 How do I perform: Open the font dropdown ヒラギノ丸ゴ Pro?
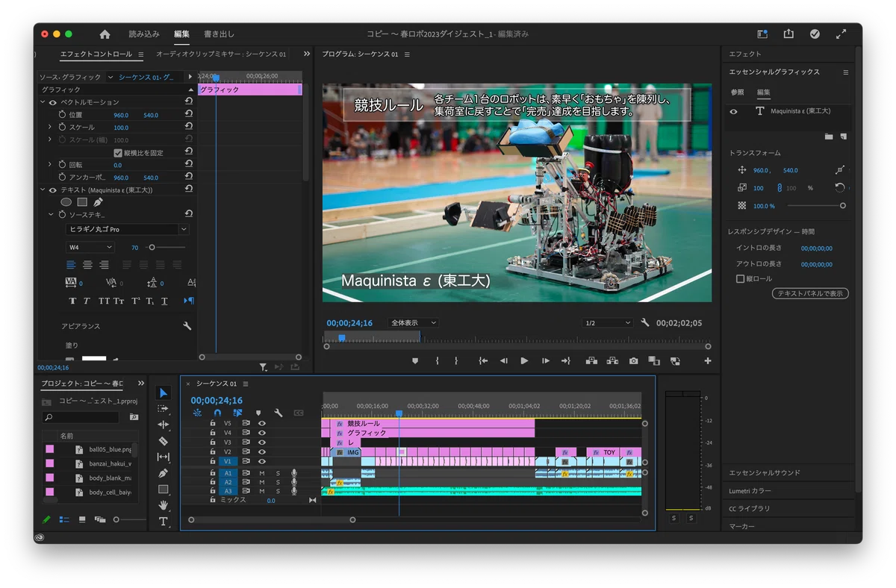coord(128,229)
